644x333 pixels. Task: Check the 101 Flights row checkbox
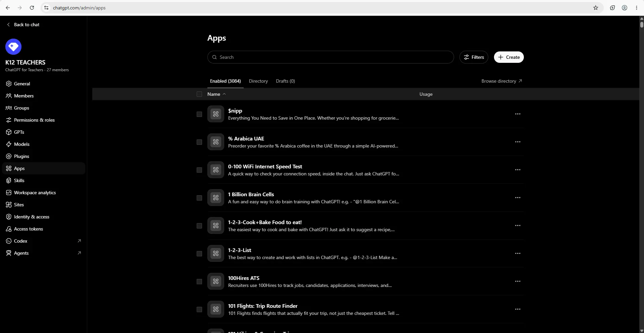pos(199,309)
